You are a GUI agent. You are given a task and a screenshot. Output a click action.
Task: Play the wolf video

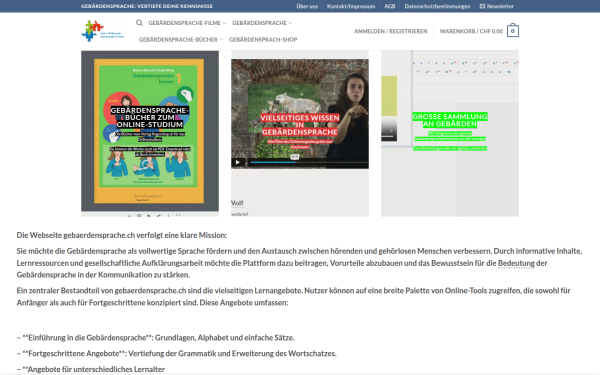[238, 162]
